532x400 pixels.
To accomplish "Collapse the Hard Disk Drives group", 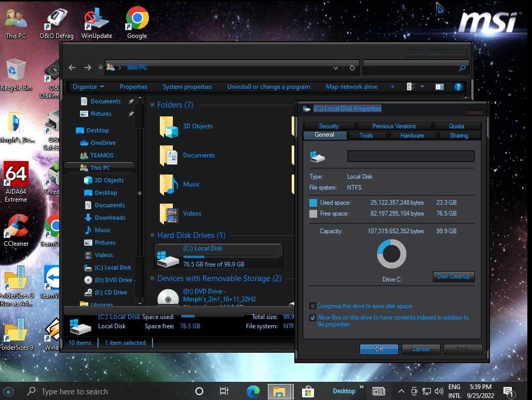I will 153,235.
